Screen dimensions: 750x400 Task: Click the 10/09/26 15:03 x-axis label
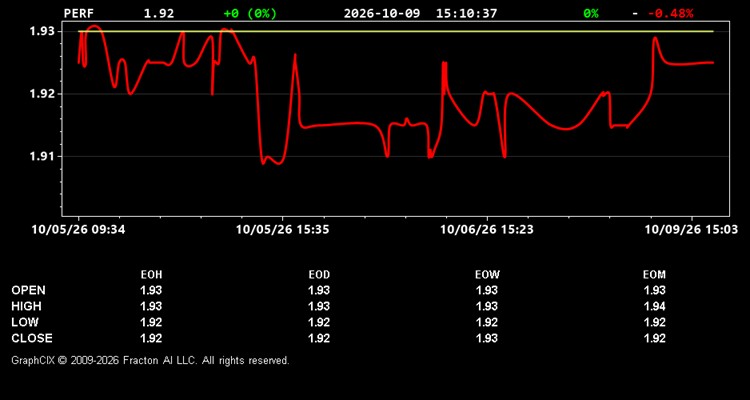pos(691,229)
